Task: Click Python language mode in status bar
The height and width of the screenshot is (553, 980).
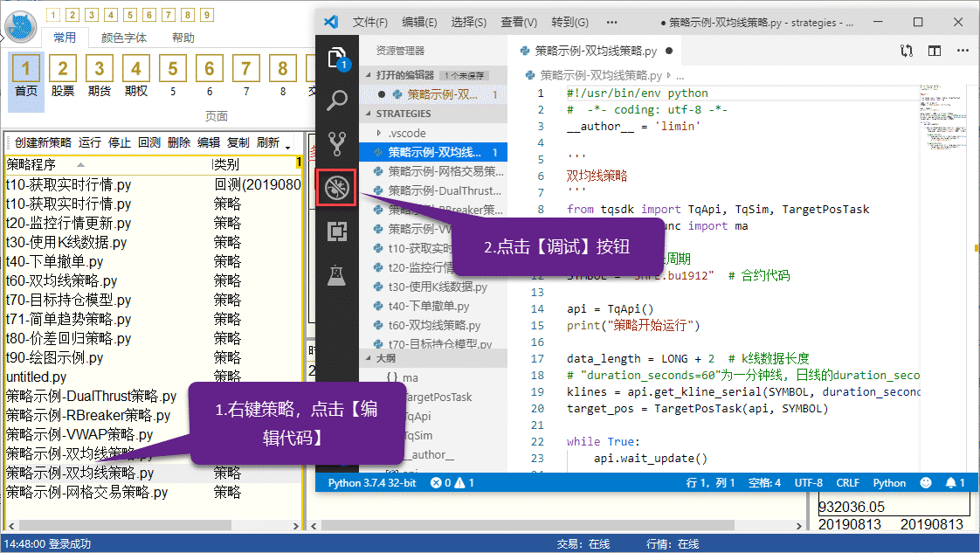Action: point(889,482)
